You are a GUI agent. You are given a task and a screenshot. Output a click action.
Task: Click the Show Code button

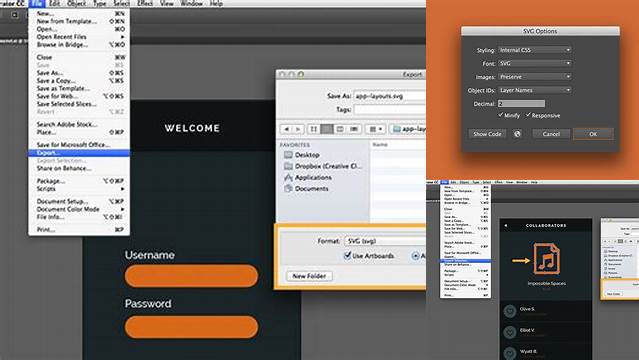click(487, 134)
